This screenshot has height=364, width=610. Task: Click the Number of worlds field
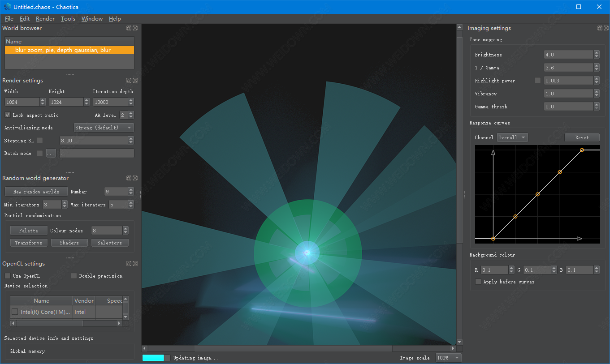click(x=116, y=192)
